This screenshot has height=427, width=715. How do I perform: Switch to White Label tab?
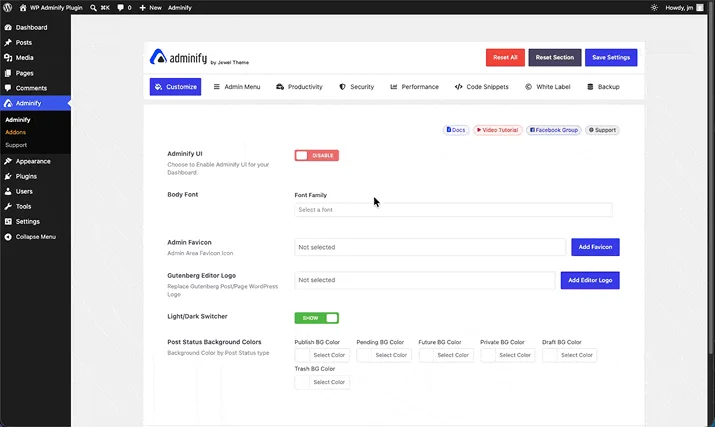click(547, 87)
